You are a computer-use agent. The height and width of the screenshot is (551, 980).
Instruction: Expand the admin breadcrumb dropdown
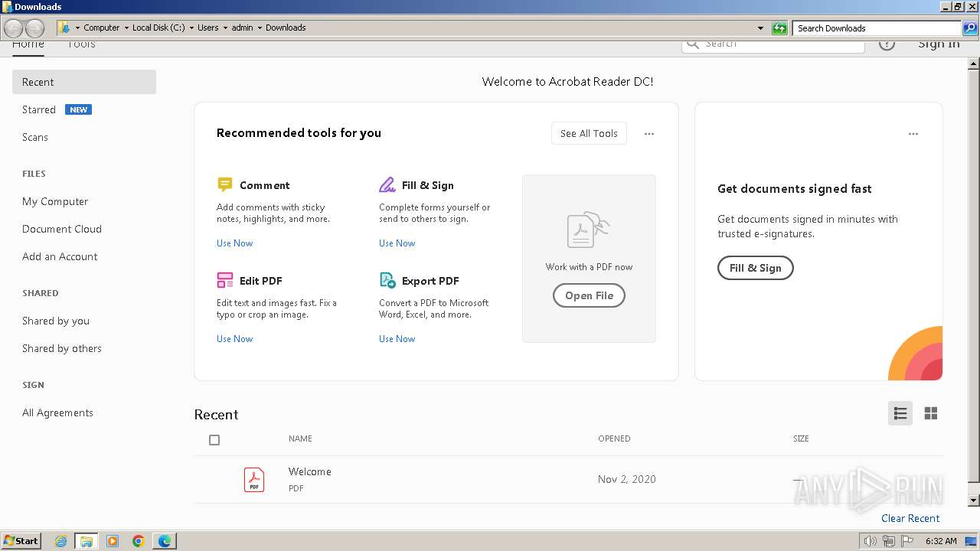coord(260,28)
